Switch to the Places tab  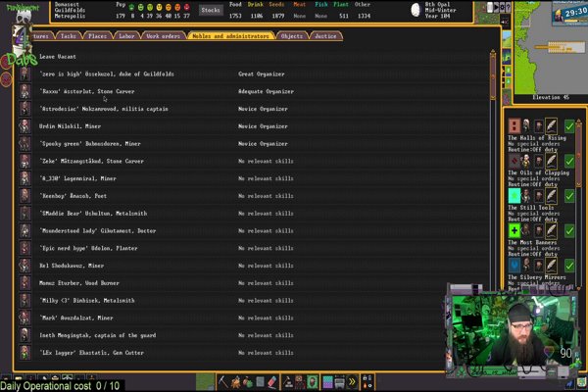coord(97,36)
